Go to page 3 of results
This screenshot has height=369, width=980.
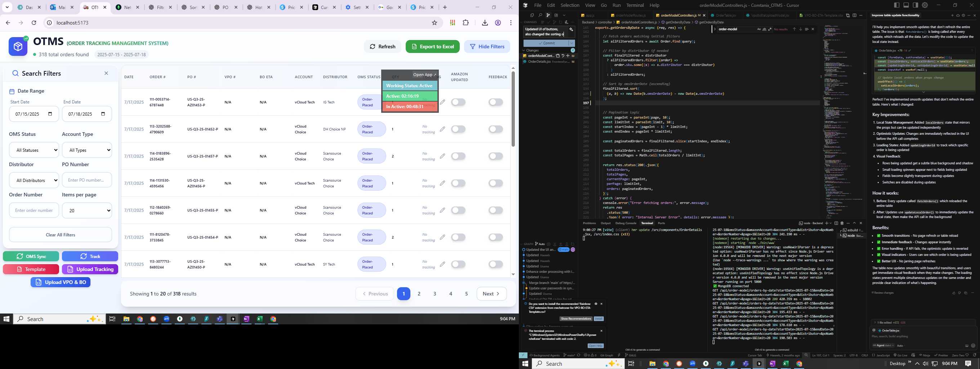pyautogui.click(x=435, y=294)
